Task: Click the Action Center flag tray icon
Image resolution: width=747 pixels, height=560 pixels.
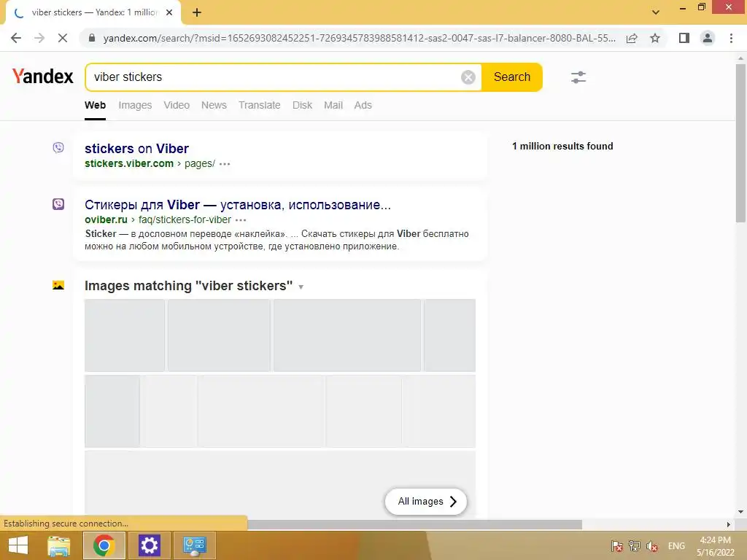Action: (x=617, y=546)
